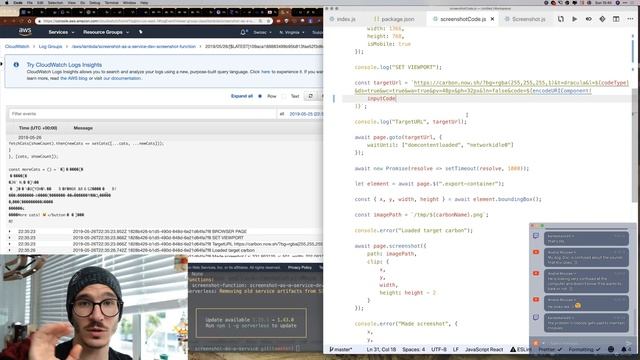
Task: Expand the Resource Groups menu
Action: pos(106,32)
